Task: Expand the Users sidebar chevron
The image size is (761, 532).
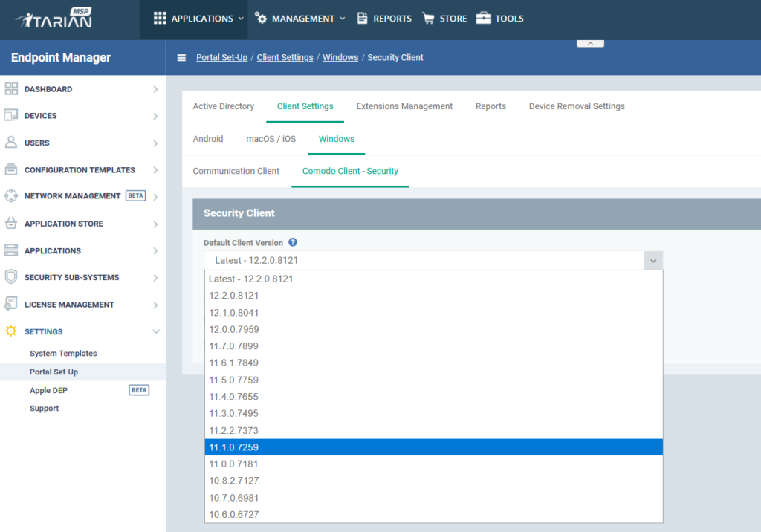Action: 155,143
